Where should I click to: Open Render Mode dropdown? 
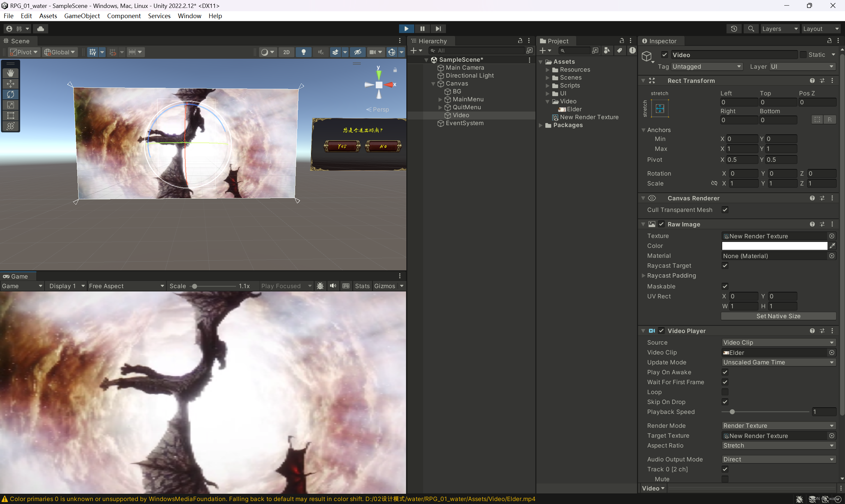pyautogui.click(x=778, y=425)
